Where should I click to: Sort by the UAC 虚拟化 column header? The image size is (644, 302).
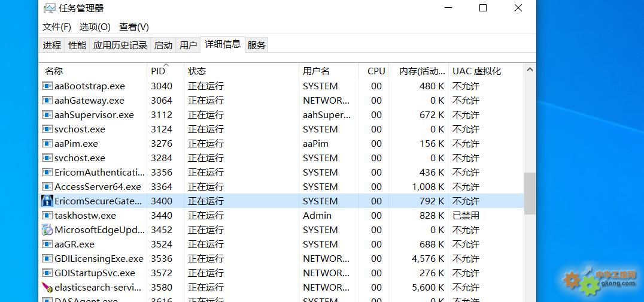pos(486,71)
